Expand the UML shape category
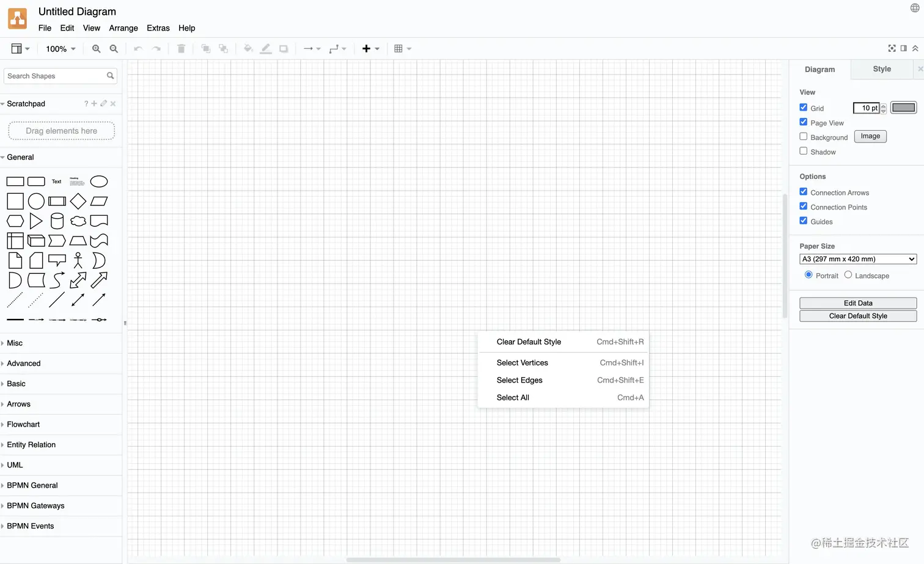 pos(61,465)
